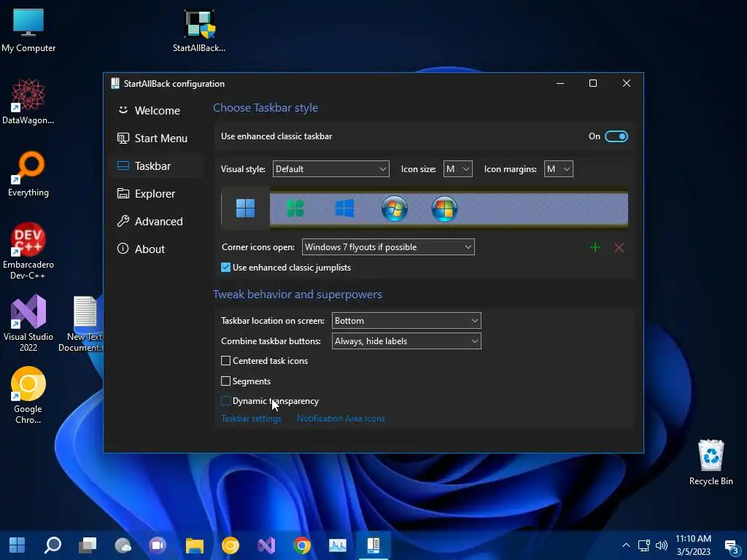Open the taskbar widgets cloud icon
The image size is (747, 560).
click(x=123, y=545)
